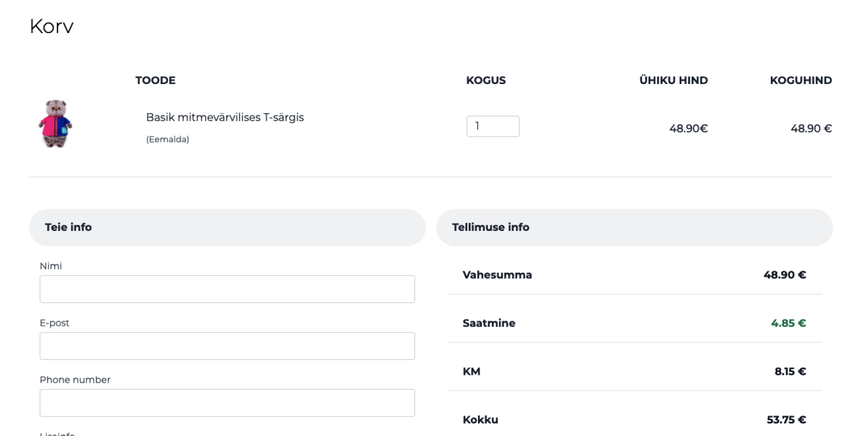868x436 pixels.
Task: Click the green 4.85 € shipping amount
Action: pos(788,323)
